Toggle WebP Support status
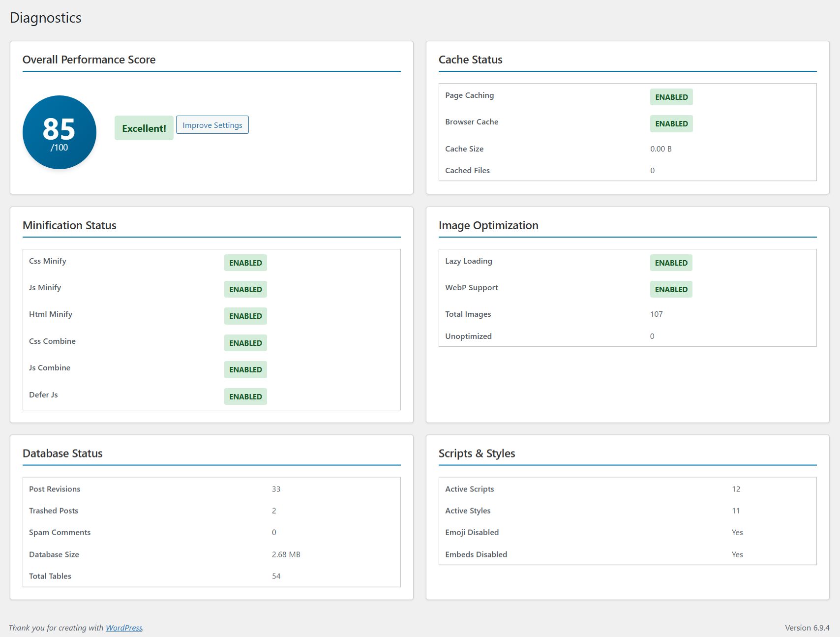The height and width of the screenshot is (637, 840). click(671, 289)
